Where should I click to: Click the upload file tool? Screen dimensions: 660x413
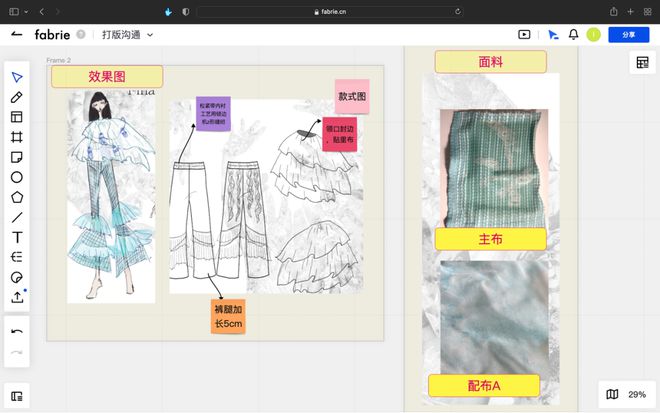point(17,297)
